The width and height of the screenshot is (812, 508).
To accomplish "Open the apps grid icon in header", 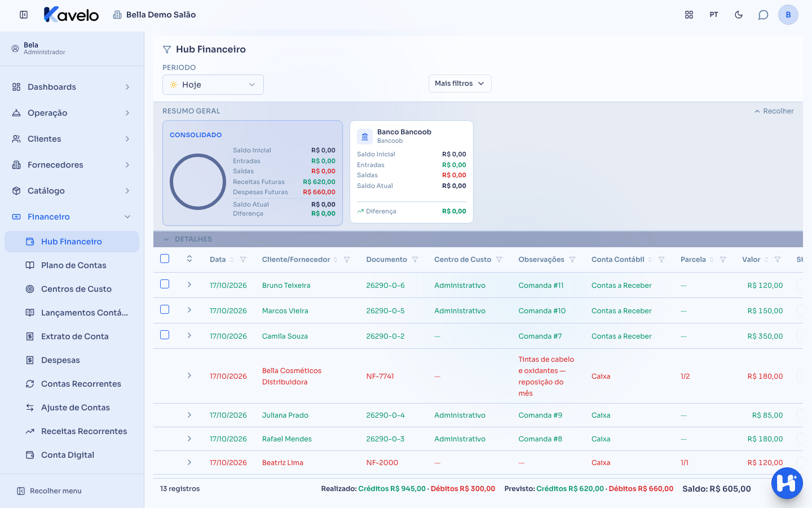I will 689,15.
